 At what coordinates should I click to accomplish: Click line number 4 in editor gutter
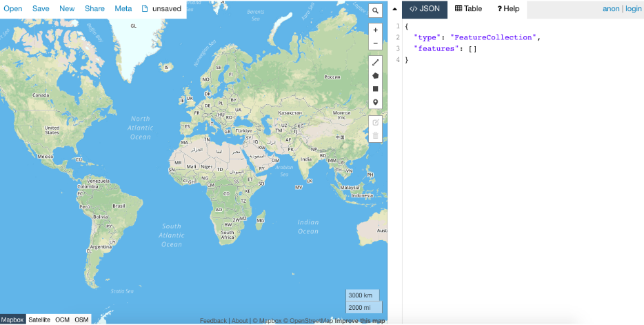[397, 60]
